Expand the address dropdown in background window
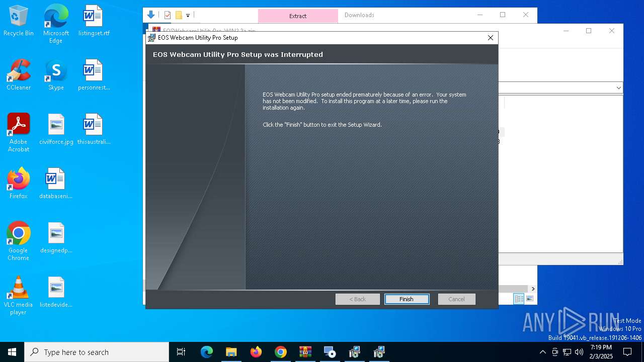This screenshot has width=644, height=362. click(618, 88)
